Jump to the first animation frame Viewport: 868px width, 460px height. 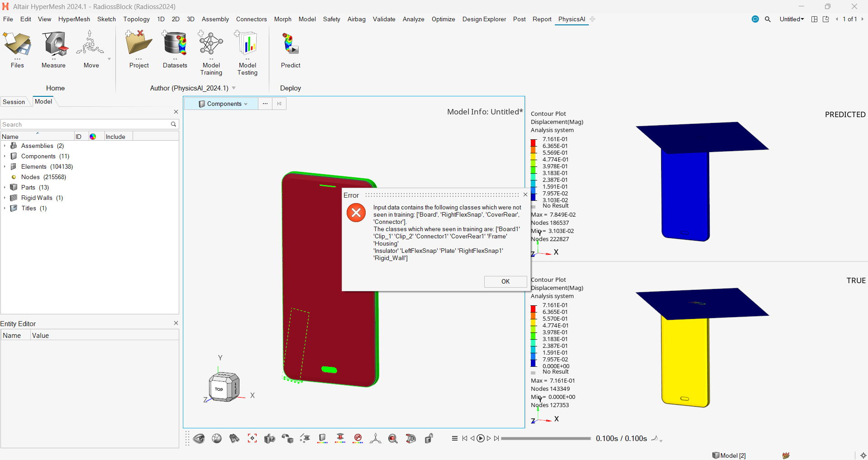(x=465, y=438)
